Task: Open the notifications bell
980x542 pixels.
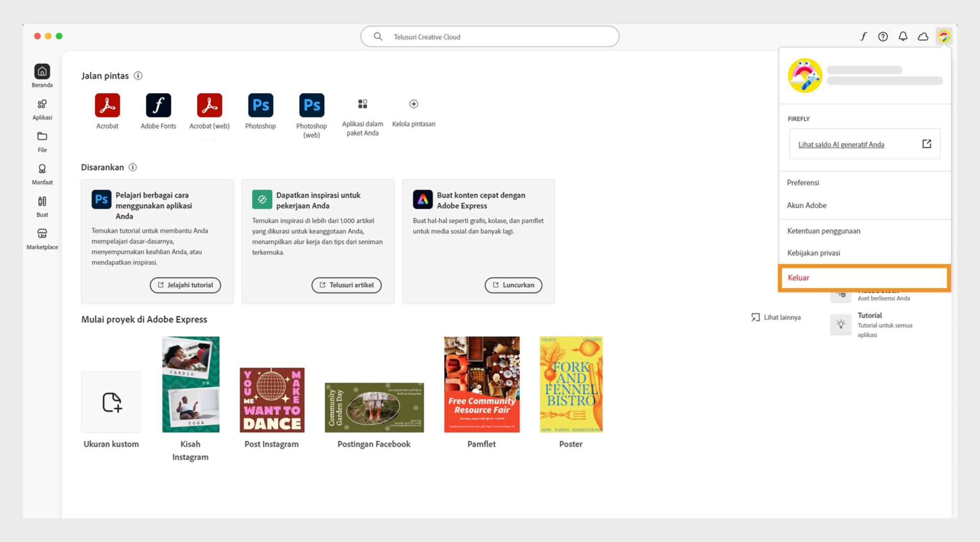Action: pos(903,36)
